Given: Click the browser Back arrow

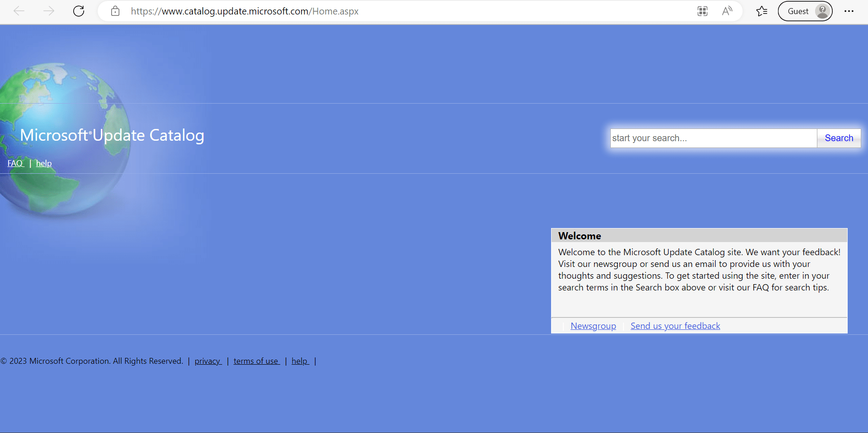Looking at the screenshot, I should (x=19, y=11).
